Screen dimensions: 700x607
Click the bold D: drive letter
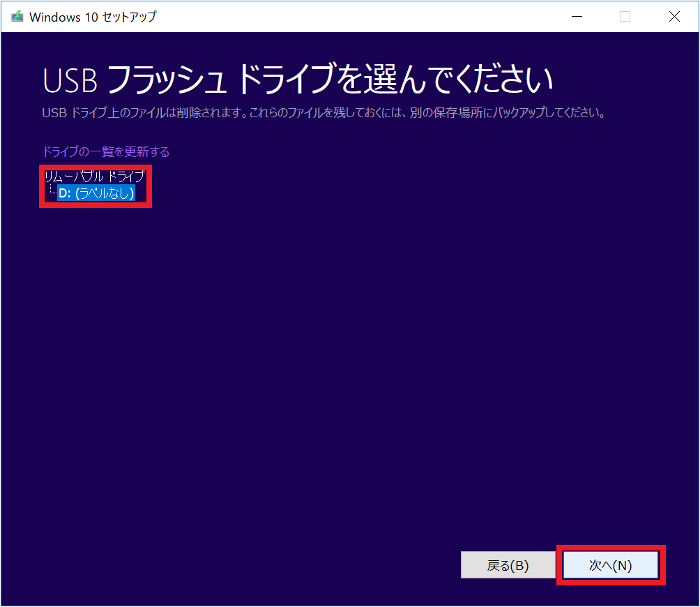coord(66,193)
